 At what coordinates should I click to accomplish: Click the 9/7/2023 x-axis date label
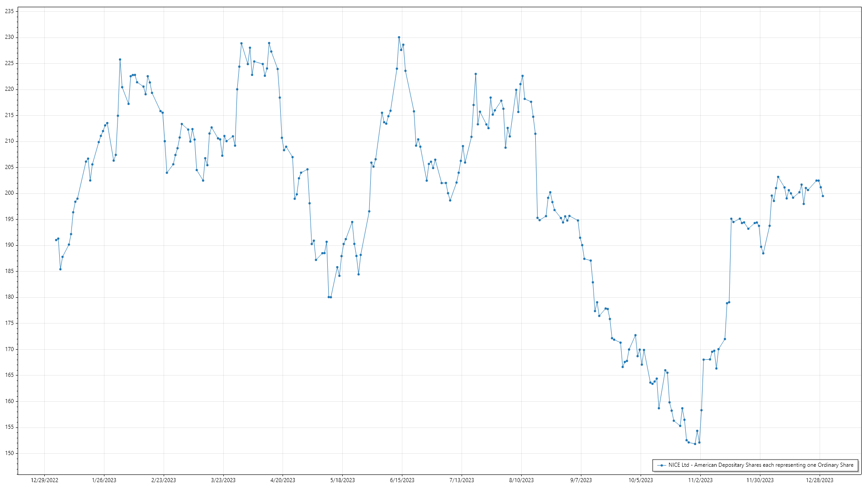pyautogui.click(x=581, y=480)
